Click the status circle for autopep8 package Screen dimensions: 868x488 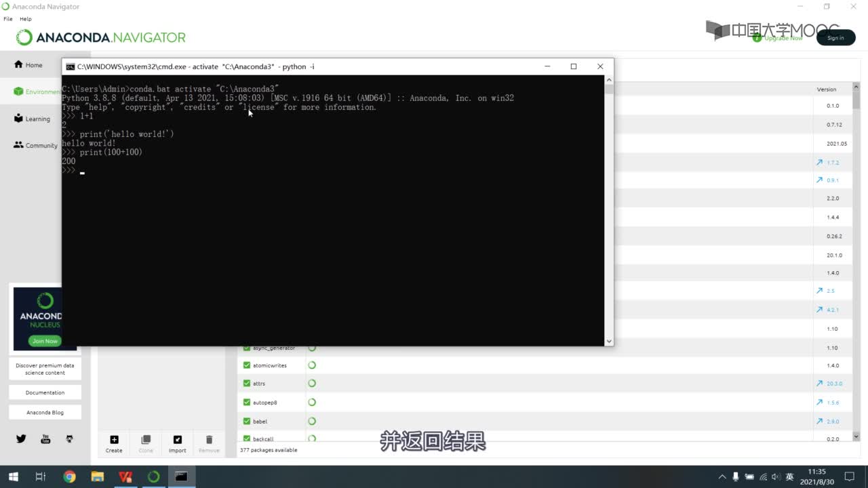(312, 403)
